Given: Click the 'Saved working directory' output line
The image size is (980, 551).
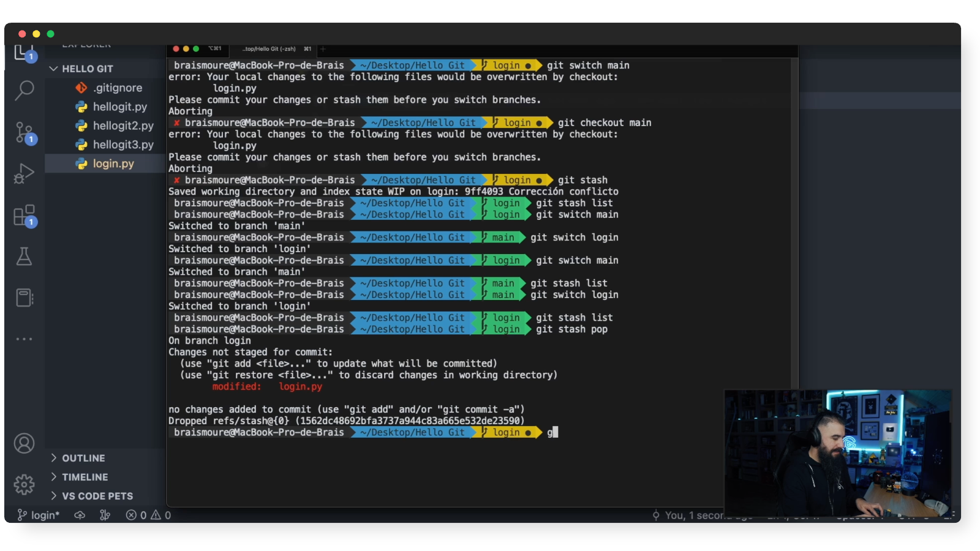Looking at the screenshot, I should click(x=393, y=191).
